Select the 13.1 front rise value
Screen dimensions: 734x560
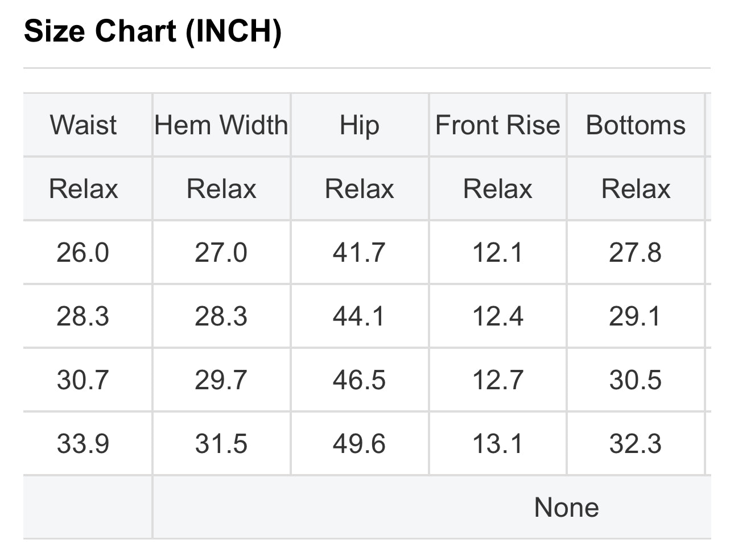coord(497,444)
